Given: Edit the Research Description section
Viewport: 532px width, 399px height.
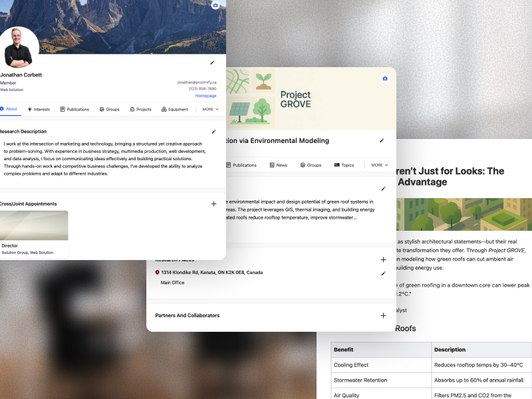Looking at the screenshot, I should pos(213,132).
